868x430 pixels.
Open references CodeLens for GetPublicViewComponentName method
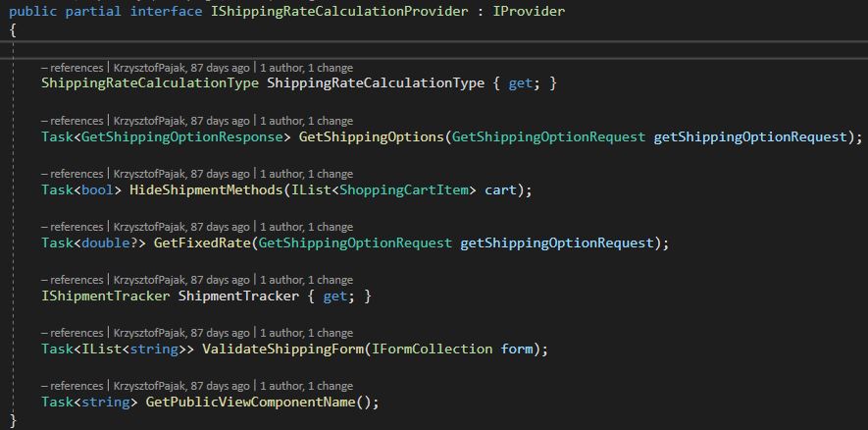click(72, 386)
